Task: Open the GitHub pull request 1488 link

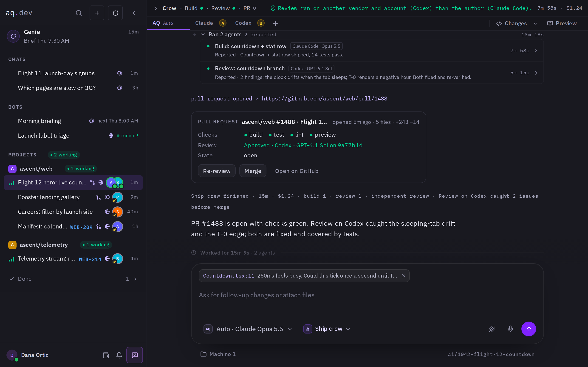Action: point(324,99)
